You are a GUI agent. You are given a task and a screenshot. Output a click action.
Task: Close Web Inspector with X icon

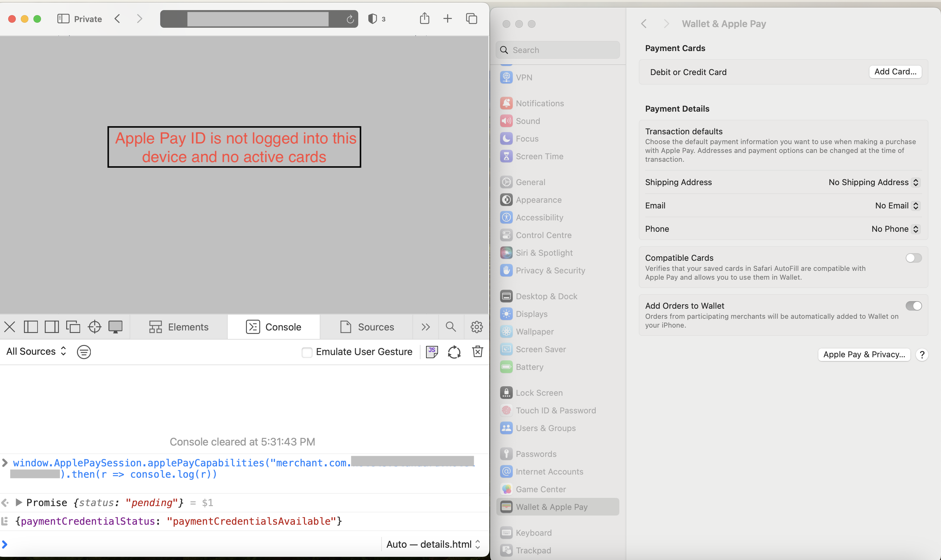click(x=10, y=327)
